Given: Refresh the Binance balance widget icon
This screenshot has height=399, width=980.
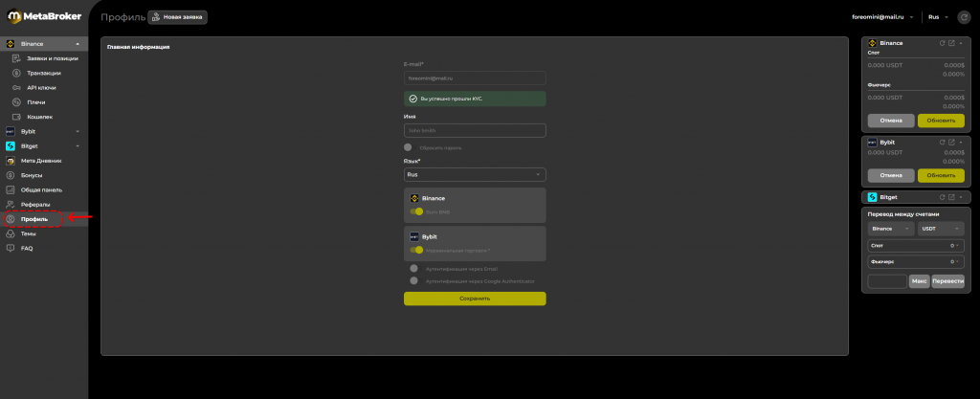Looking at the screenshot, I should point(943,43).
